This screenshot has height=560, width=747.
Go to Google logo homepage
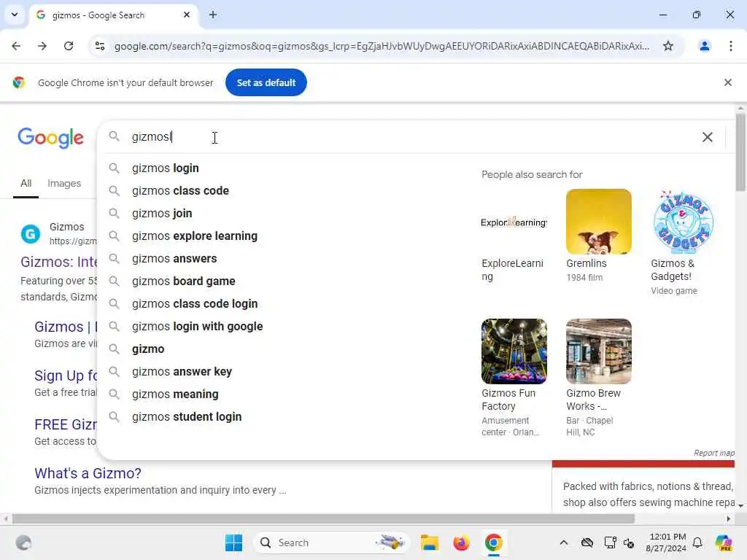pyautogui.click(x=50, y=138)
